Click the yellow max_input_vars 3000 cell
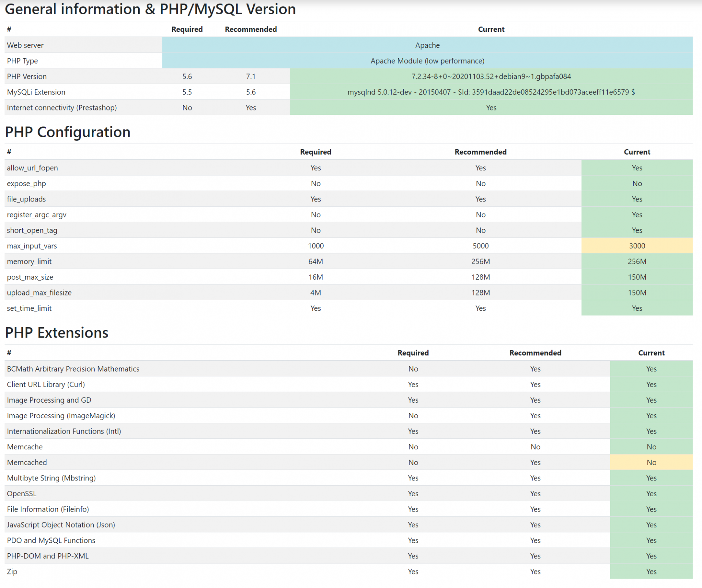The height and width of the screenshot is (588, 702). pyautogui.click(x=637, y=246)
